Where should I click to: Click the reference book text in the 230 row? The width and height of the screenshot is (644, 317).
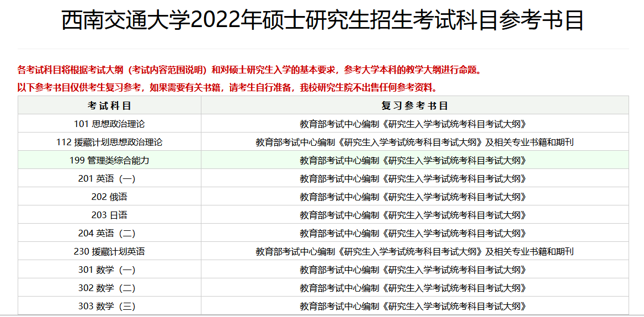[414, 251]
